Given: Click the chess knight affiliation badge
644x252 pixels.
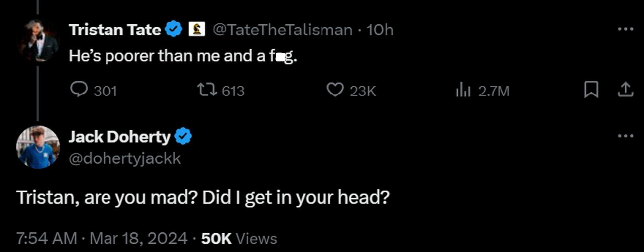Looking at the screenshot, I should click(197, 29).
